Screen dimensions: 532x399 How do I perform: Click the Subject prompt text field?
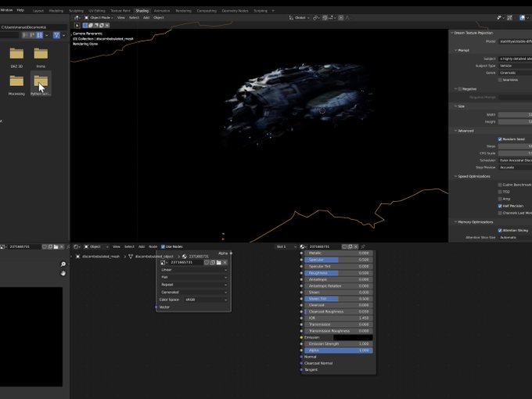click(515, 59)
